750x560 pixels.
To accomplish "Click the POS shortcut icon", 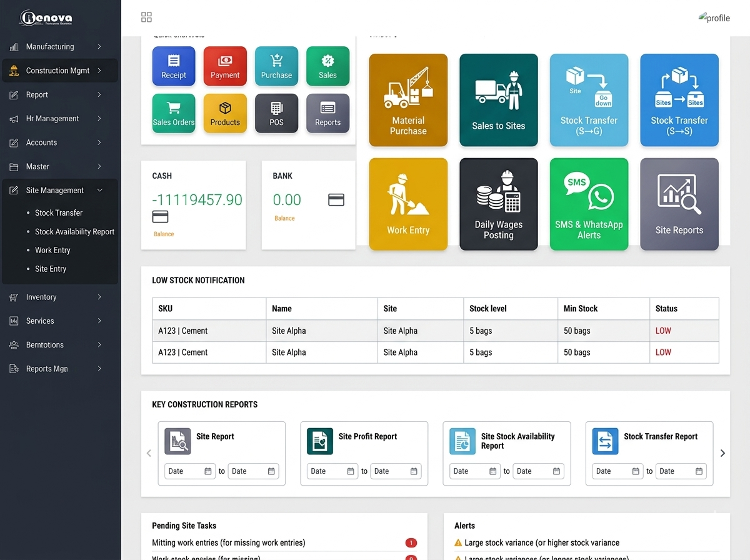I will [276, 114].
